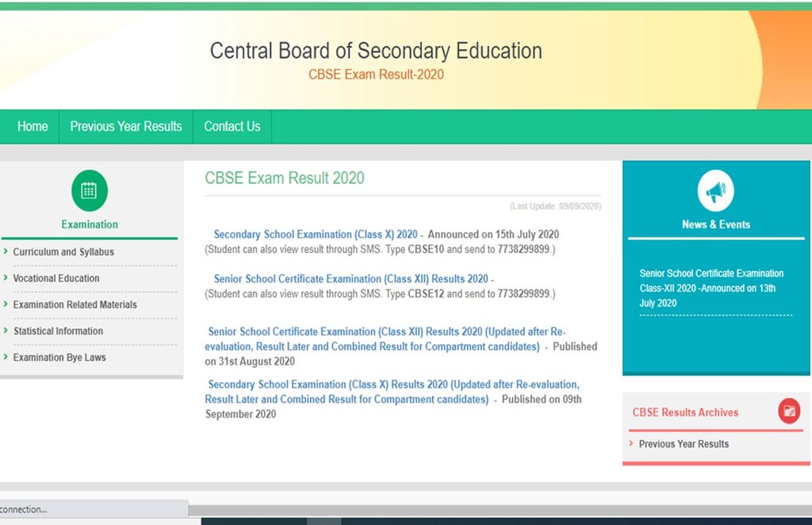
Task: Click chevron beside Vocational Education
Action: coord(6,278)
